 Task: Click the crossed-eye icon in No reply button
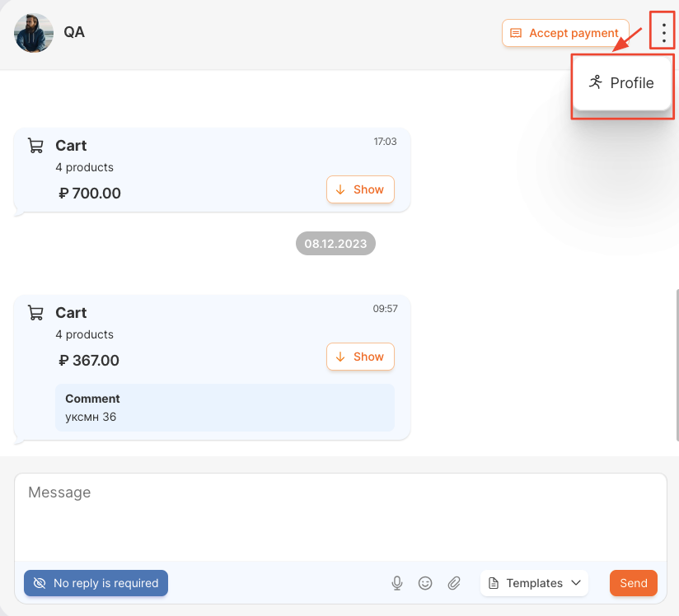tap(40, 583)
